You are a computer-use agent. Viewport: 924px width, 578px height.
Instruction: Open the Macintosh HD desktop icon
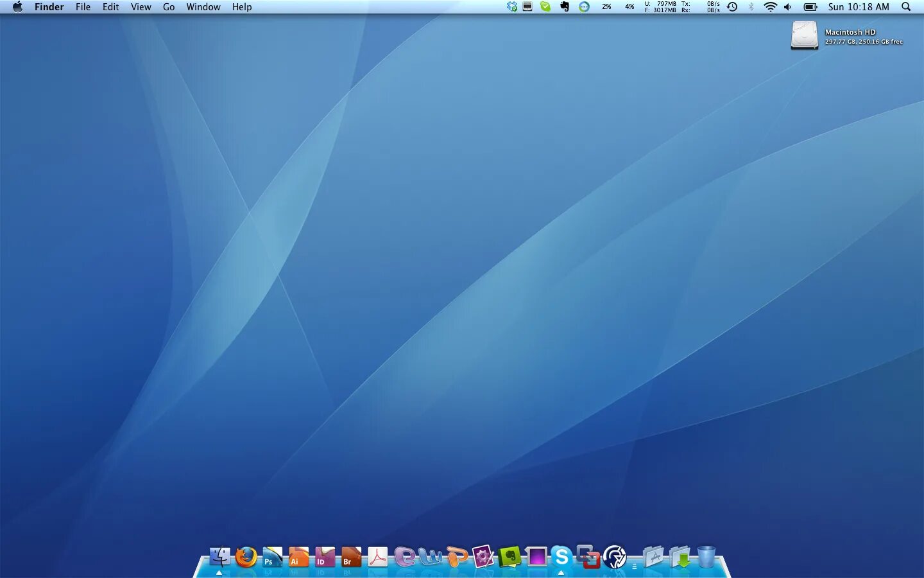[803, 35]
